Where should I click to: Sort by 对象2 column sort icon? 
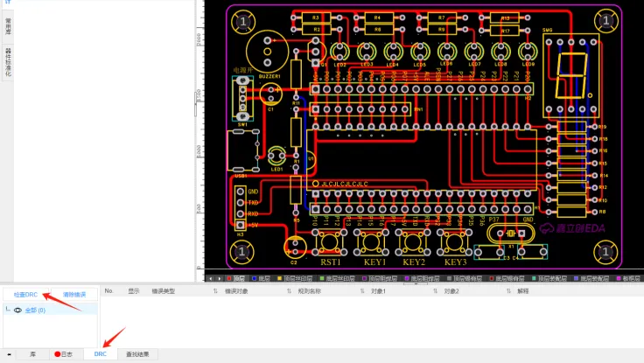coord(508,291)
